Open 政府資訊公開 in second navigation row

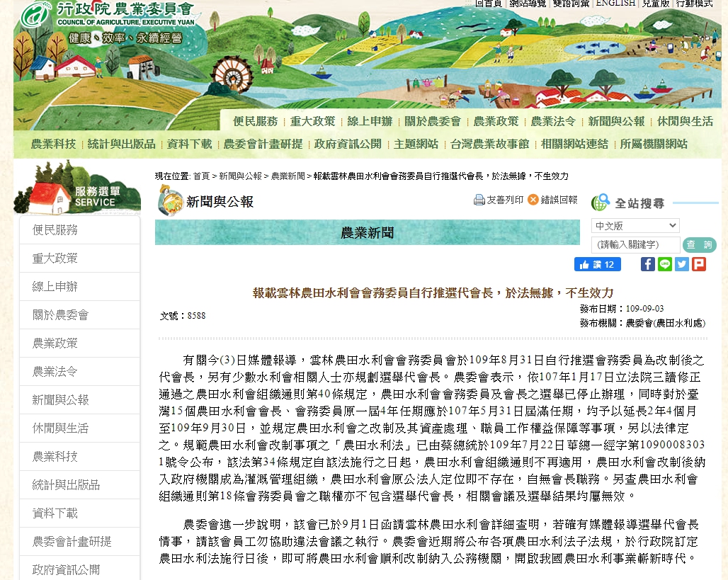pyautogui.click(x=348, y=144)
